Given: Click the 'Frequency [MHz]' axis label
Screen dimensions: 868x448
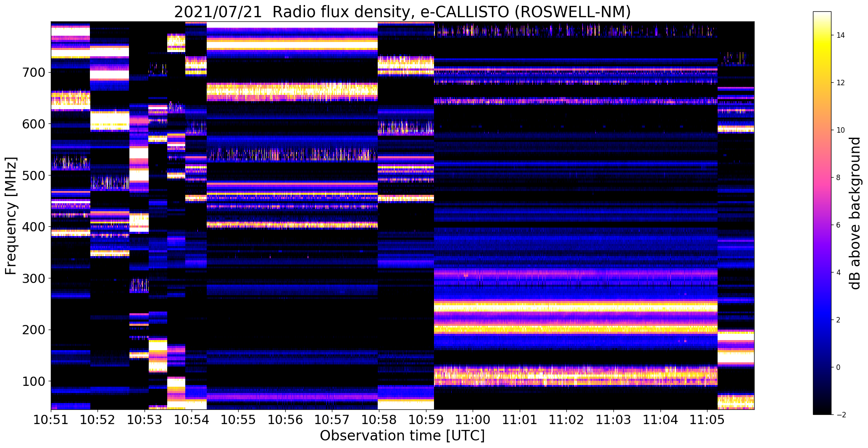Looking at the screenshot, I should click(x=11, y=216).
